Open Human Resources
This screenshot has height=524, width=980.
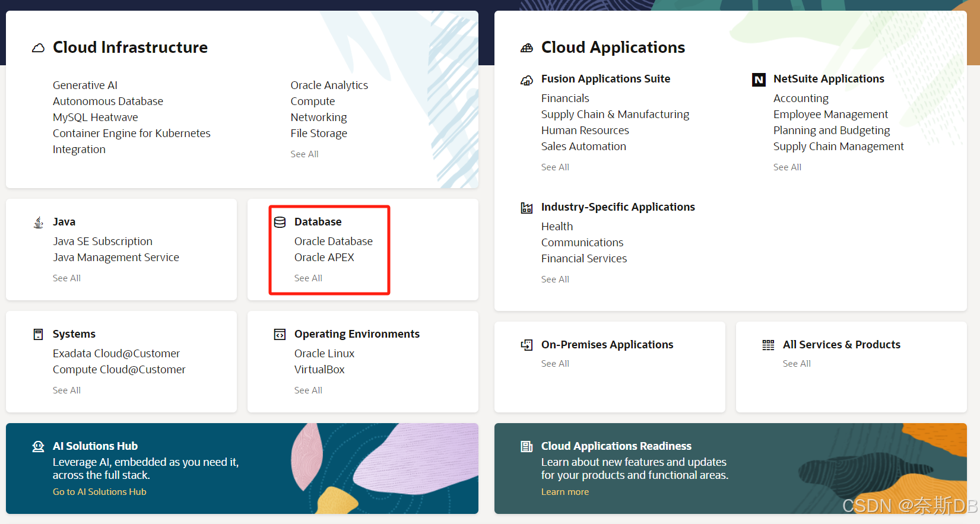(585, 131)
